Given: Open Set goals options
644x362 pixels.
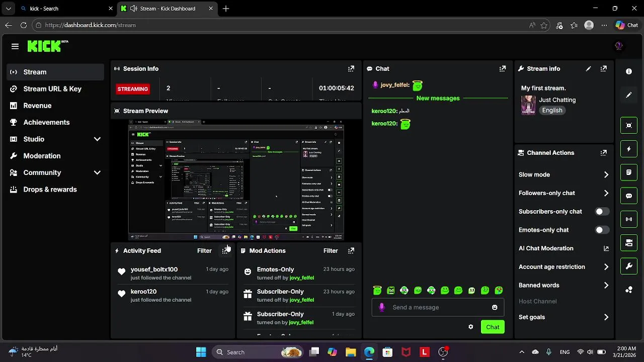Looking at the screenshot, I should click(563, 317).
